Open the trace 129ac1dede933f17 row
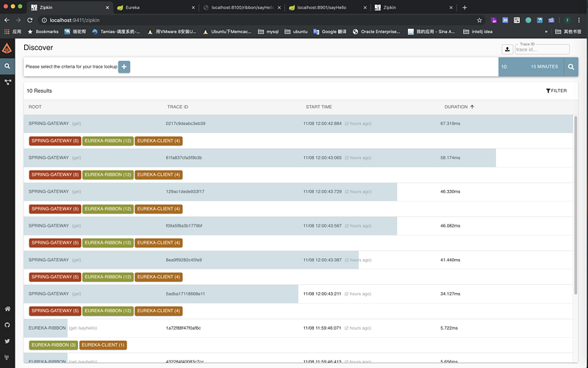The height and width of the screenshot is (368, 588). (x=298, y=191)
